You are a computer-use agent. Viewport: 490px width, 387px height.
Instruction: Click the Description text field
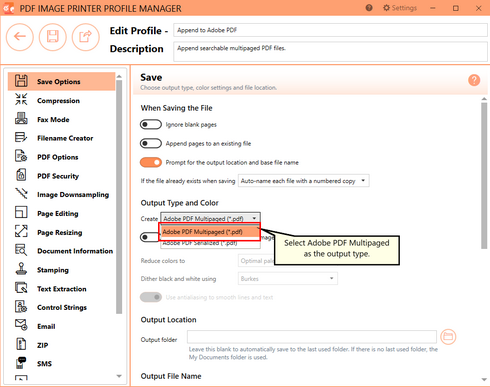330,51
